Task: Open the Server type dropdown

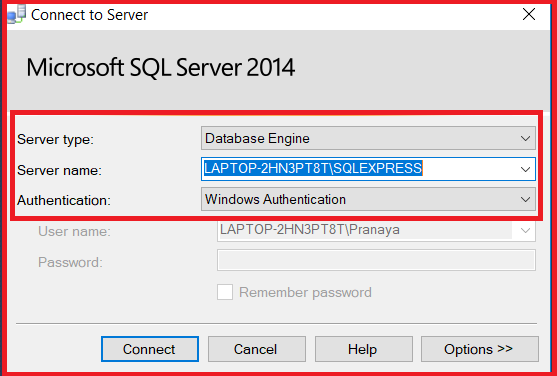Action: click(x=368, y=138)
